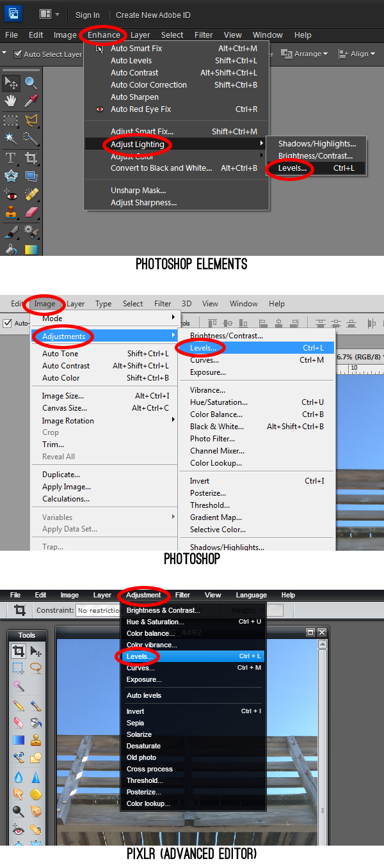Choose Hue/Saturation in Photoshop Adjustments submenu
The image size is (384, 868).
coord(257,402)
